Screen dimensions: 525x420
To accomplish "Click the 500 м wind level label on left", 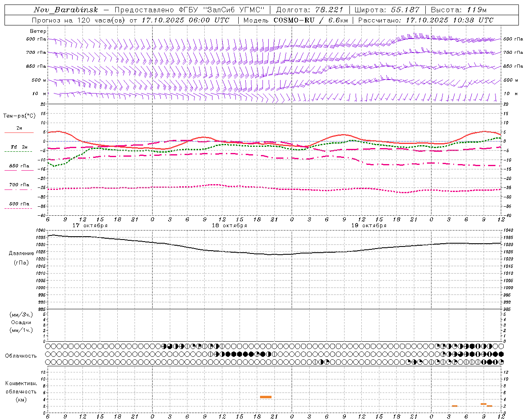I will click(39, 80).
